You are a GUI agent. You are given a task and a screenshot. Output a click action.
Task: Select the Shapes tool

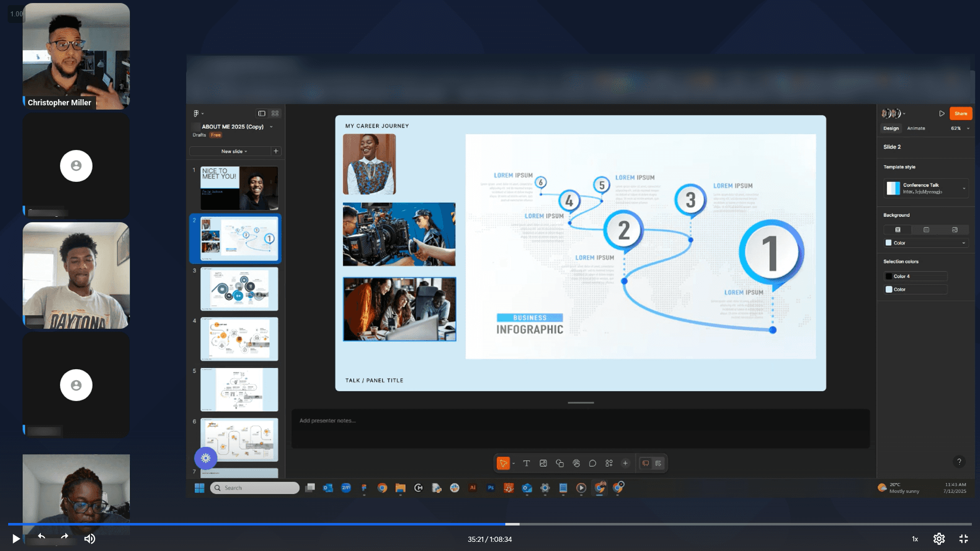coord(559,463)
